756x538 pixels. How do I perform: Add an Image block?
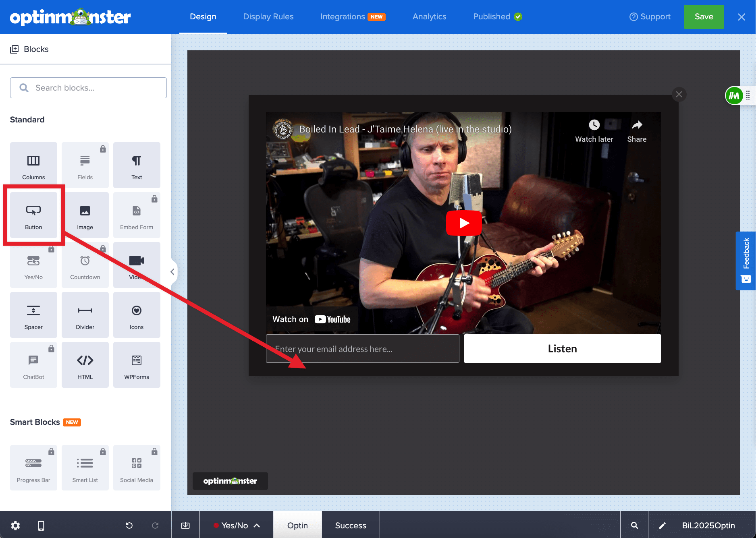point(85,215)
